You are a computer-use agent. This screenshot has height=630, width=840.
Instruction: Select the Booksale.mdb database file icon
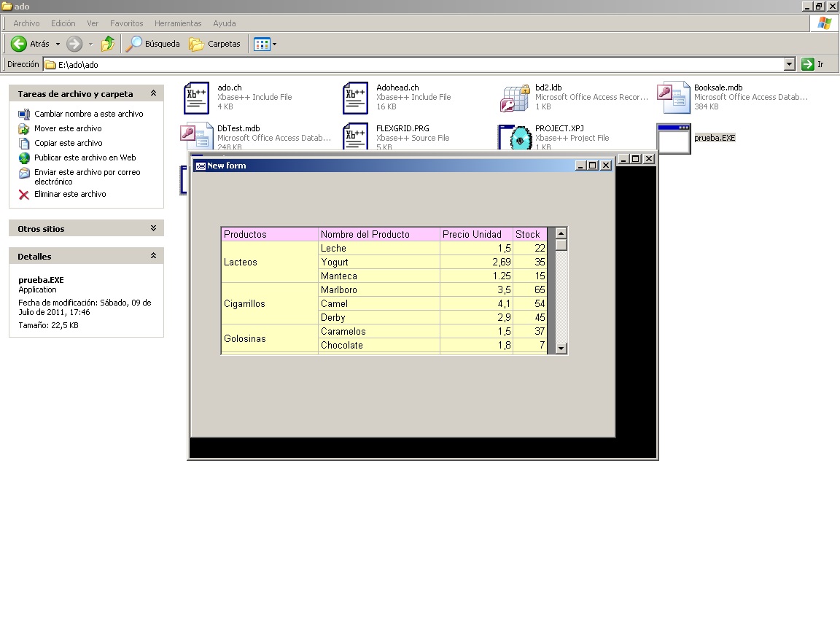pyautogui.click(x=673, y=98)
